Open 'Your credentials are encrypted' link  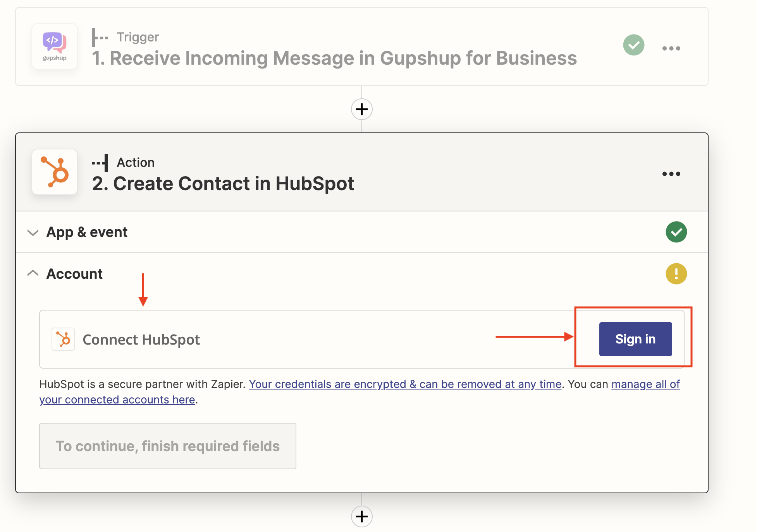(405, 384)
